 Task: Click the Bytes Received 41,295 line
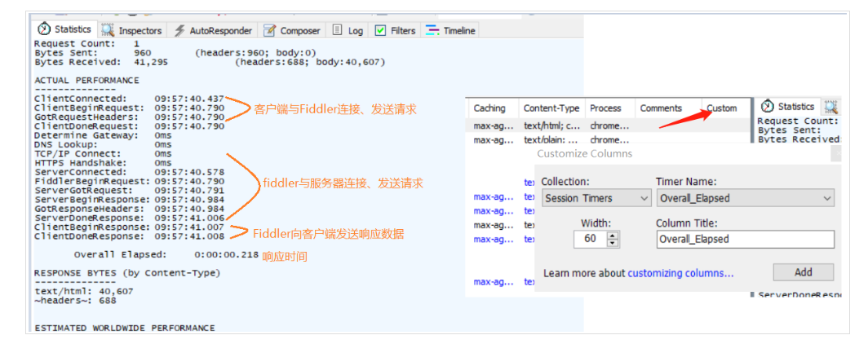click(209, 62)
